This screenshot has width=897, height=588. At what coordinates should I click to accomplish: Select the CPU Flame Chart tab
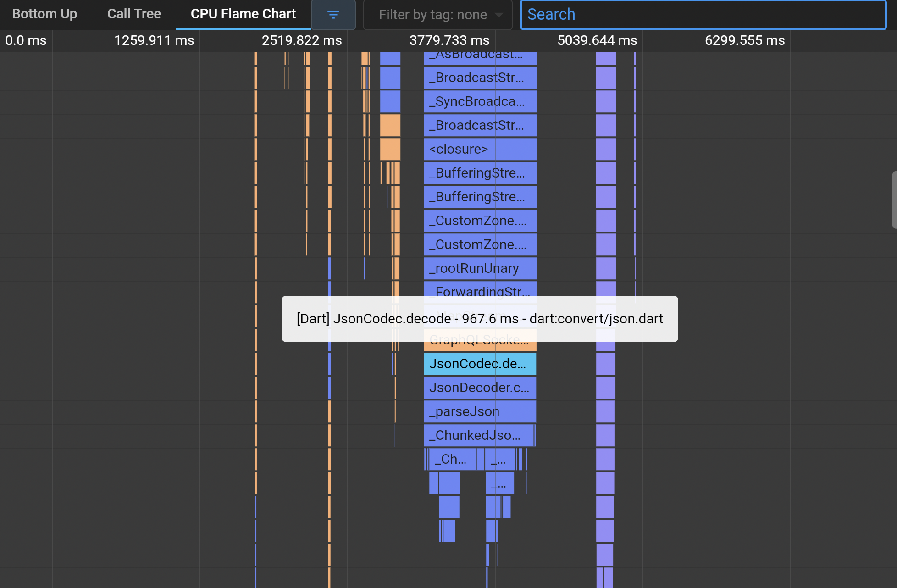[243, 14]
